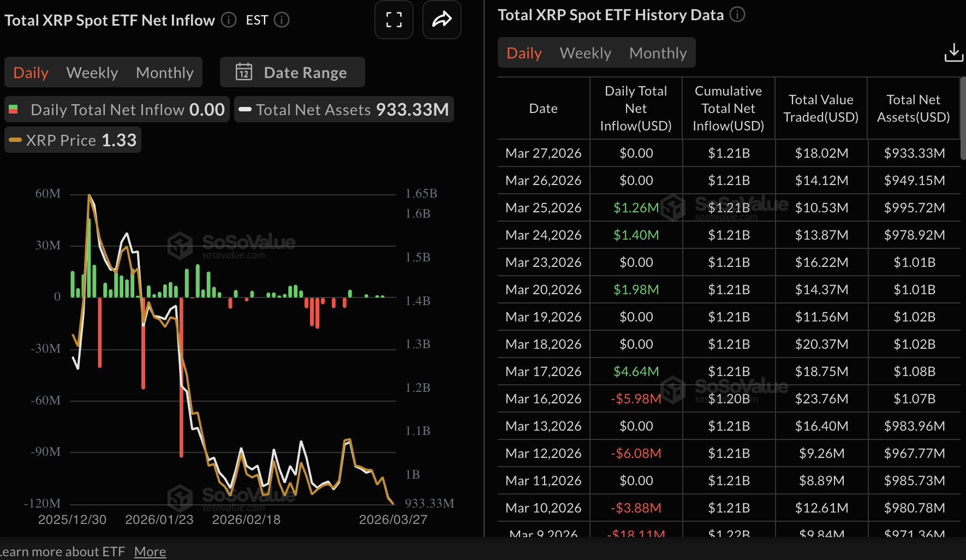Toggle Total Net Assets legend series
Viewport: 966px width, 560px height.
(344, 110)
